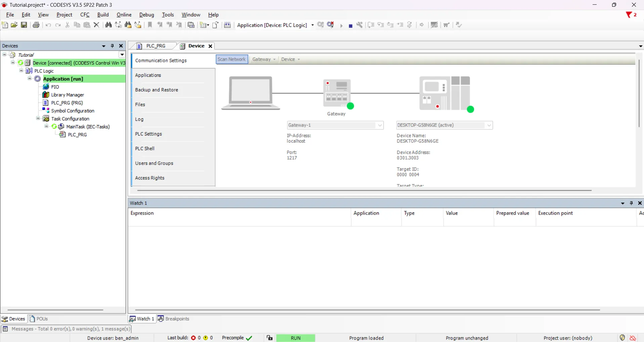The height and width of the screenshot is (342, 644).
Task: Click the shield security icon in status bar
Action: coord(622,338)
